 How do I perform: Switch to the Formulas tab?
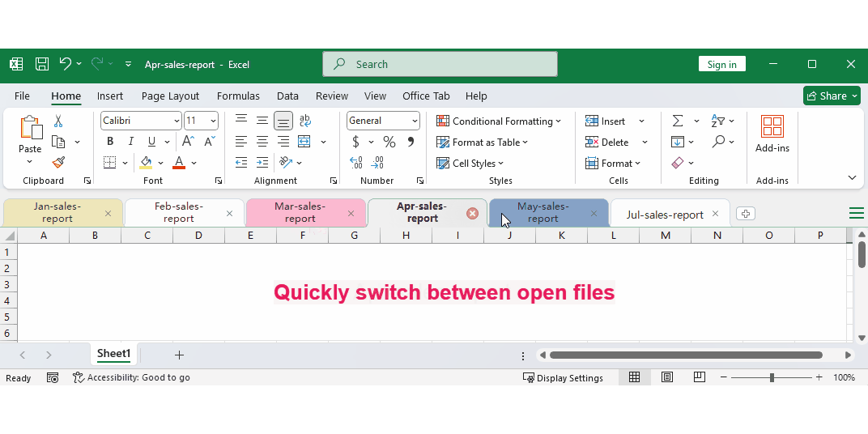pos(238,96)
